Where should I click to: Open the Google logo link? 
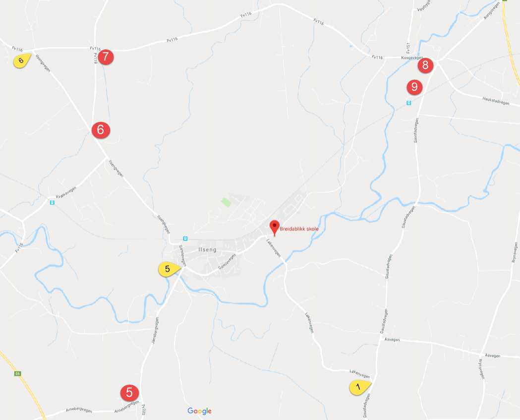point(200,411)
